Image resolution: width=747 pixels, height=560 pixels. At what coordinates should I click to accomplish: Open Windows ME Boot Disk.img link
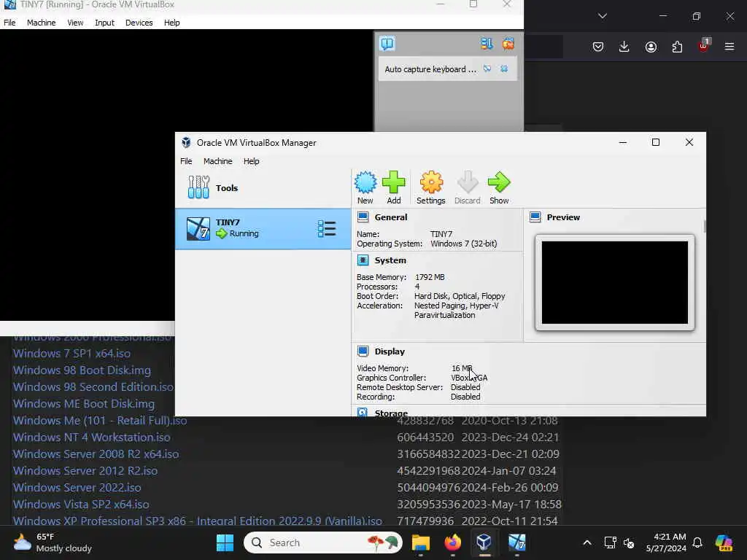coord(83,403)
